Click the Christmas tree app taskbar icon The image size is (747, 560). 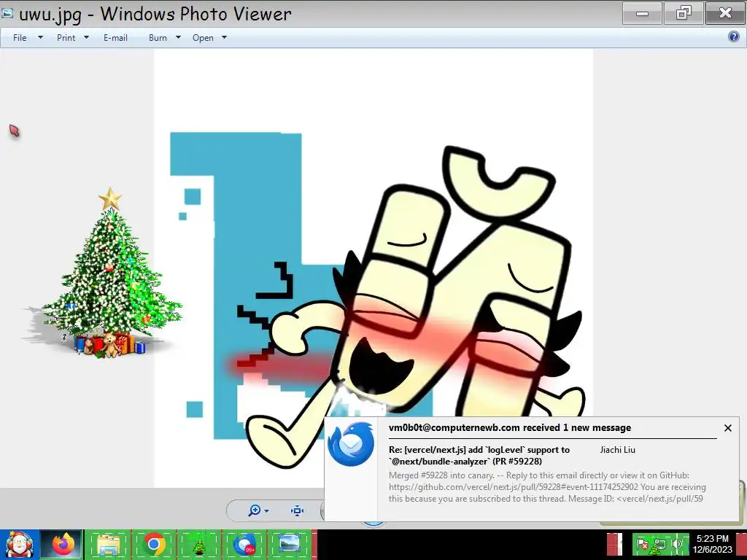point(199,544)
